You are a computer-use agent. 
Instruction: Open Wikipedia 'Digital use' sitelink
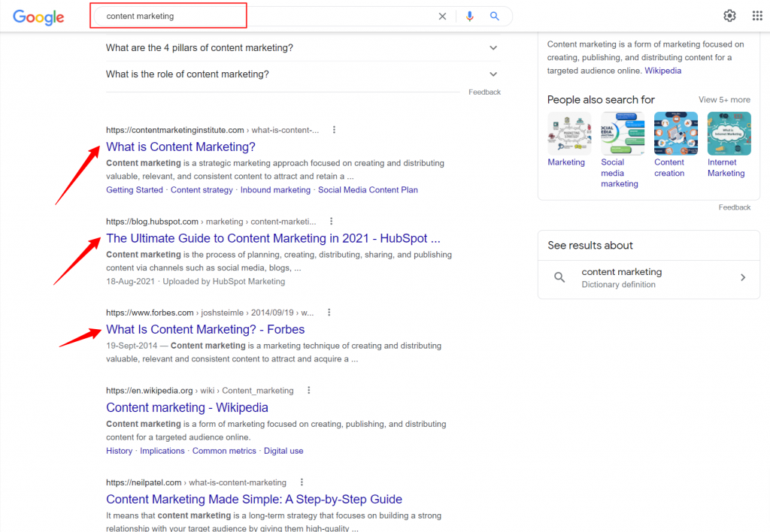point(283,451)
